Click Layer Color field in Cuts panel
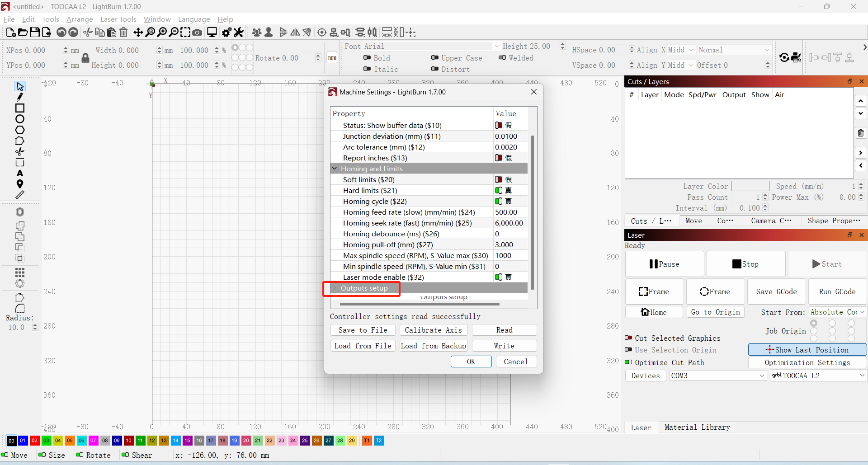 (750, 186)
